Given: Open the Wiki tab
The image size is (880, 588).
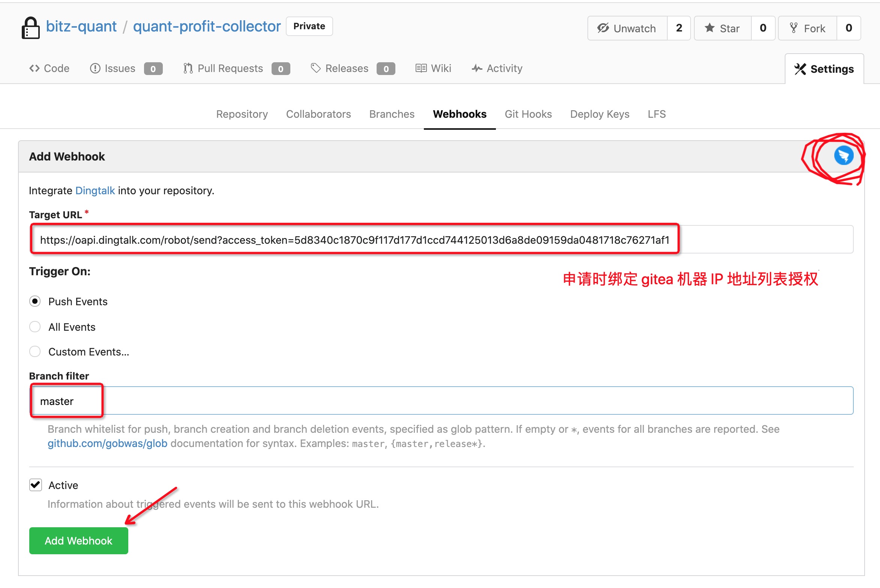Looking at the screenshot, I should [x=433, y=68].
